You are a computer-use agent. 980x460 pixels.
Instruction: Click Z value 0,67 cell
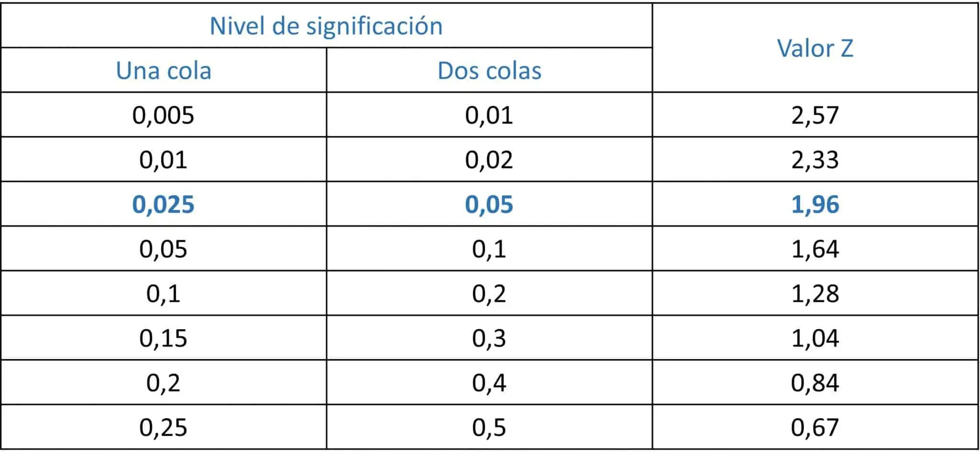click(815, 427)
